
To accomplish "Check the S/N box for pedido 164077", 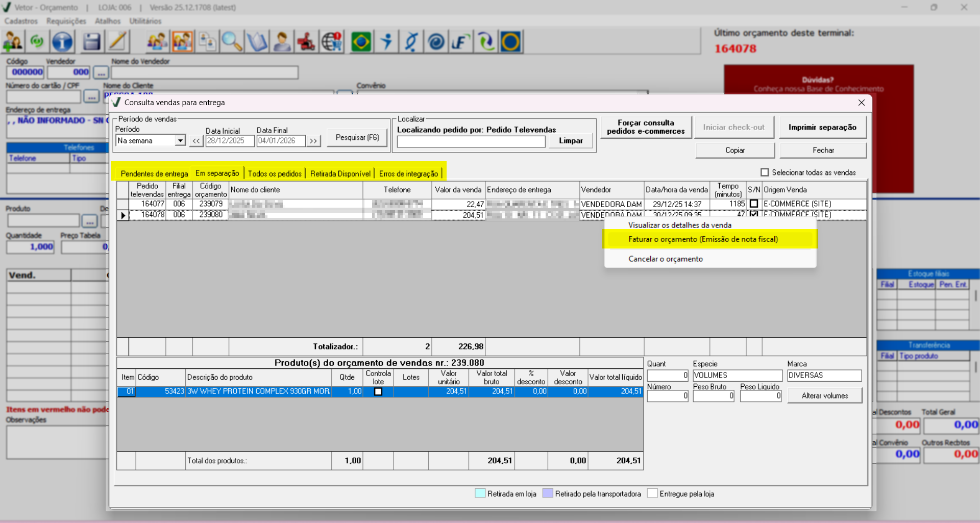I will click(x=754, y=204).
